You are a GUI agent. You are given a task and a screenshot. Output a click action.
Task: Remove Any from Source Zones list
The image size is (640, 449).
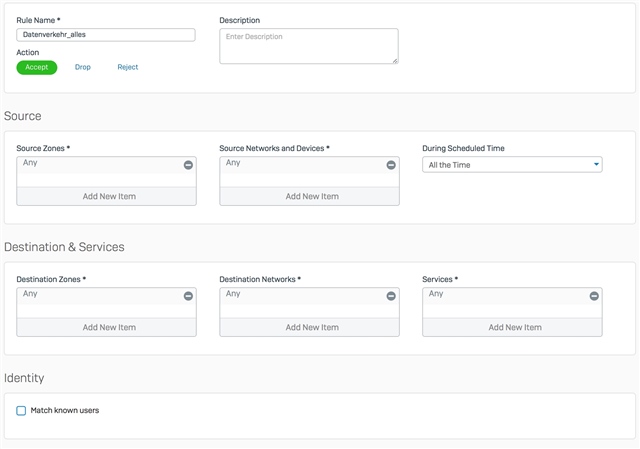(x=188, y=165)
